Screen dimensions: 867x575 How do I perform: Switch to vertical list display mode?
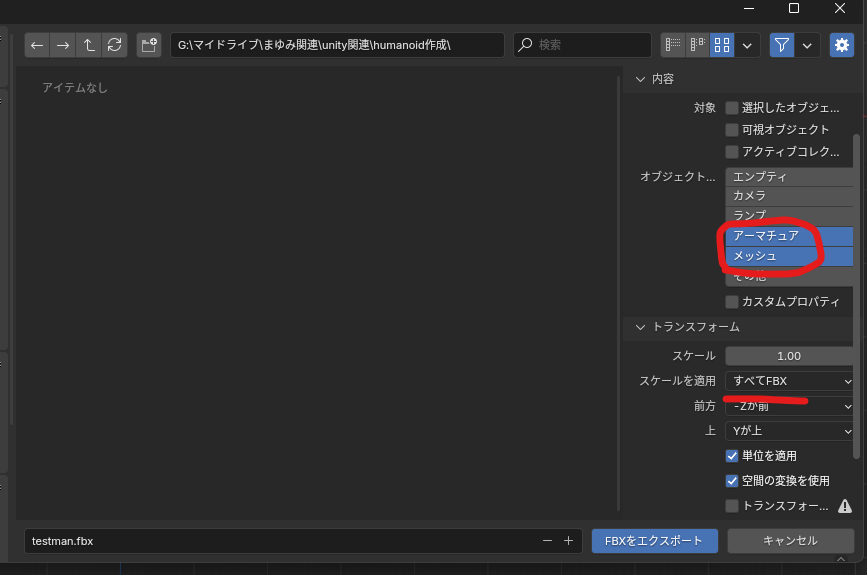(x=672, y=45)
